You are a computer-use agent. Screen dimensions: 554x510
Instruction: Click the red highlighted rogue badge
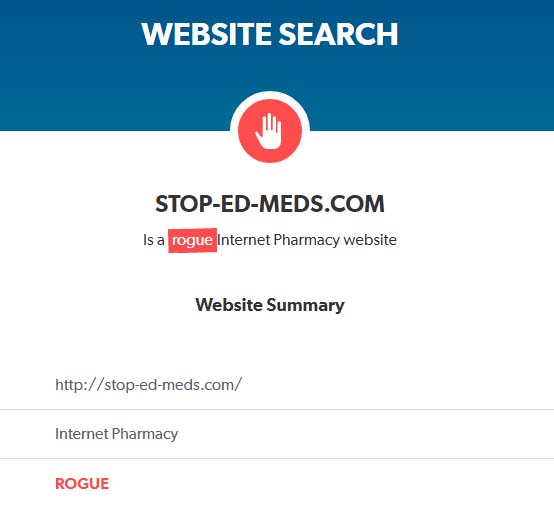pyautogui.click(x=192, y=241)
